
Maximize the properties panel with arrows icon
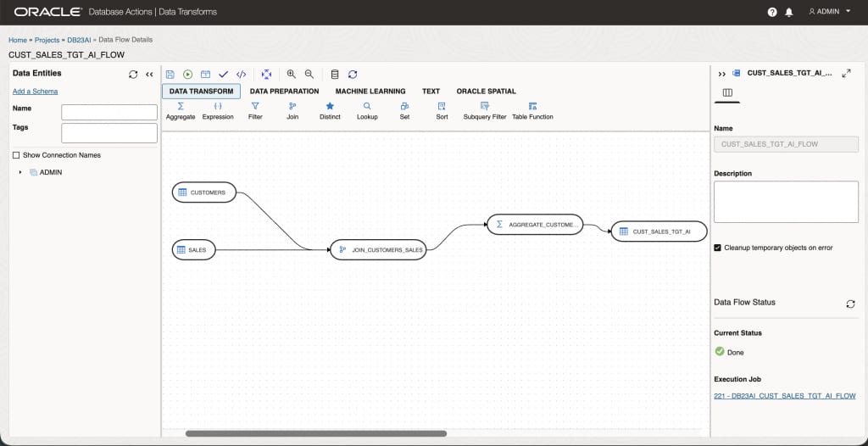pyautogui.click(x=847, y=73)
